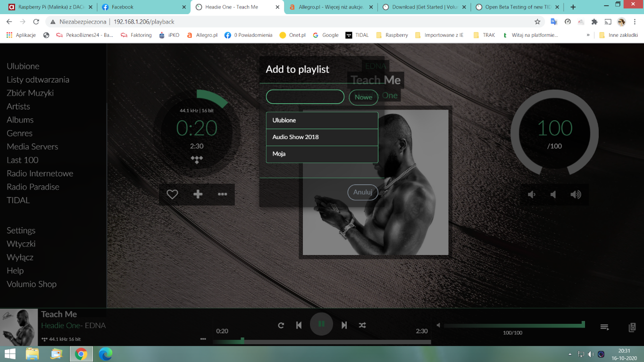
Task: Click the plus add-to-playlist icon
Action: [x=198, y=194]
